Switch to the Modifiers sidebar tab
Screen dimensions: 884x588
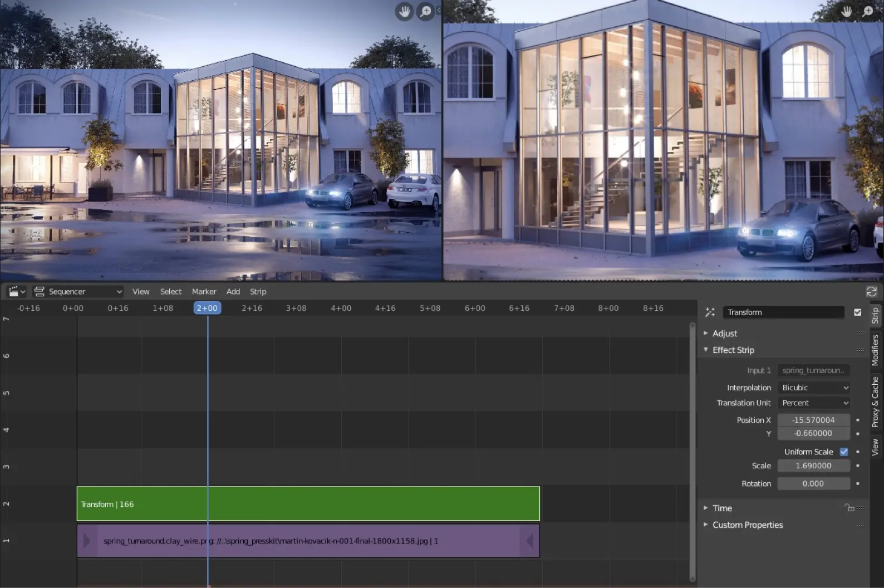coord(876,350)
